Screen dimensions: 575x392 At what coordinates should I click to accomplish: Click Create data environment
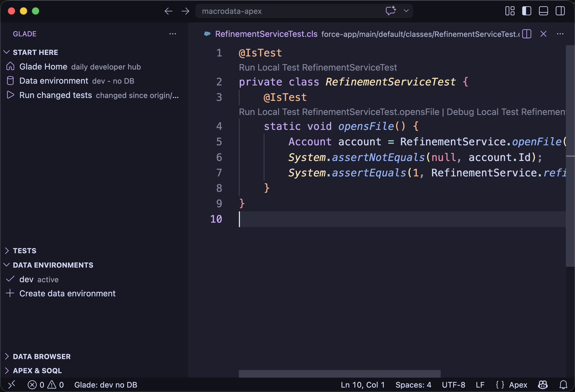click(x=94, y=293)
